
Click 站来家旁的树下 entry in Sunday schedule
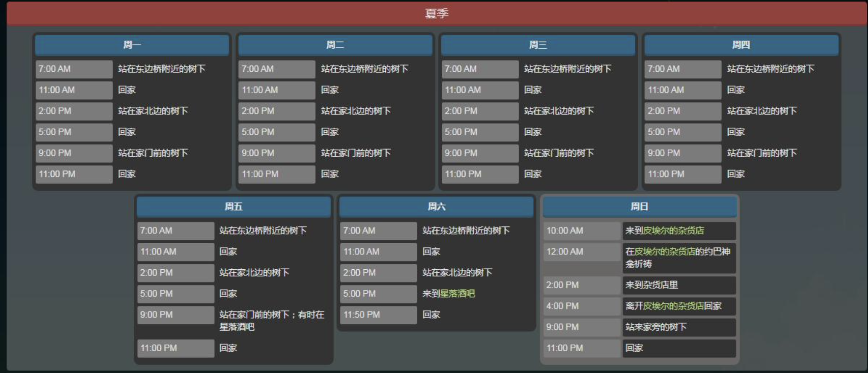(x=656, y=327)
